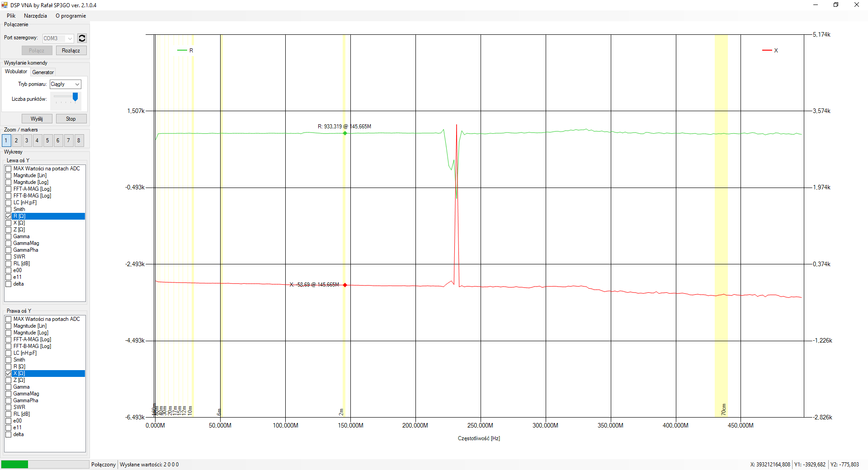Switch to the Generator tab
Image resolution: width=868 pixels, height=470 pixels.
click(x=43, y=72)
